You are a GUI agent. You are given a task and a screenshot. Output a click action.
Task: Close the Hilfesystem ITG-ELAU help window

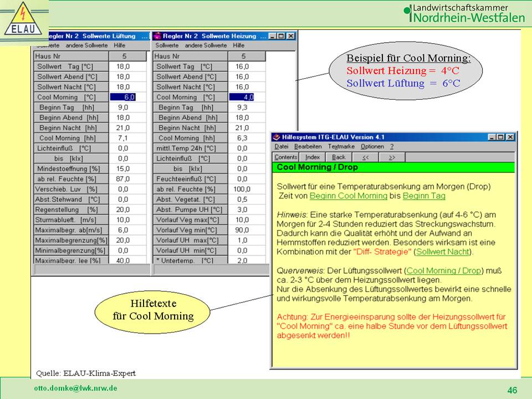click(510, 137)
